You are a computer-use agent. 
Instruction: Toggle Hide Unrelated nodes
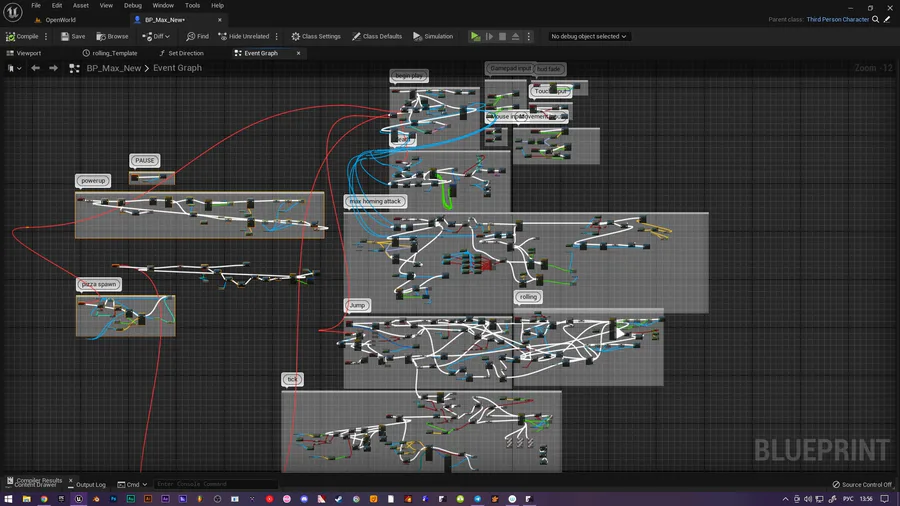[243, 36]
